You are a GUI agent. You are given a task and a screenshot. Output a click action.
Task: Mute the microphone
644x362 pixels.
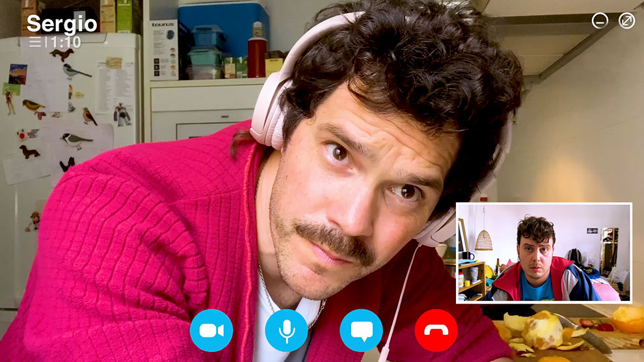286,330
